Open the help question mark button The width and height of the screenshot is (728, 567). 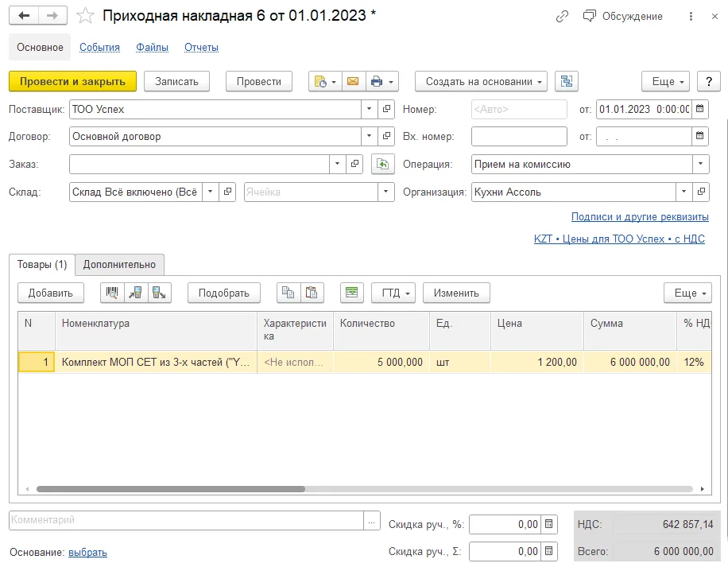pos(708,82)
